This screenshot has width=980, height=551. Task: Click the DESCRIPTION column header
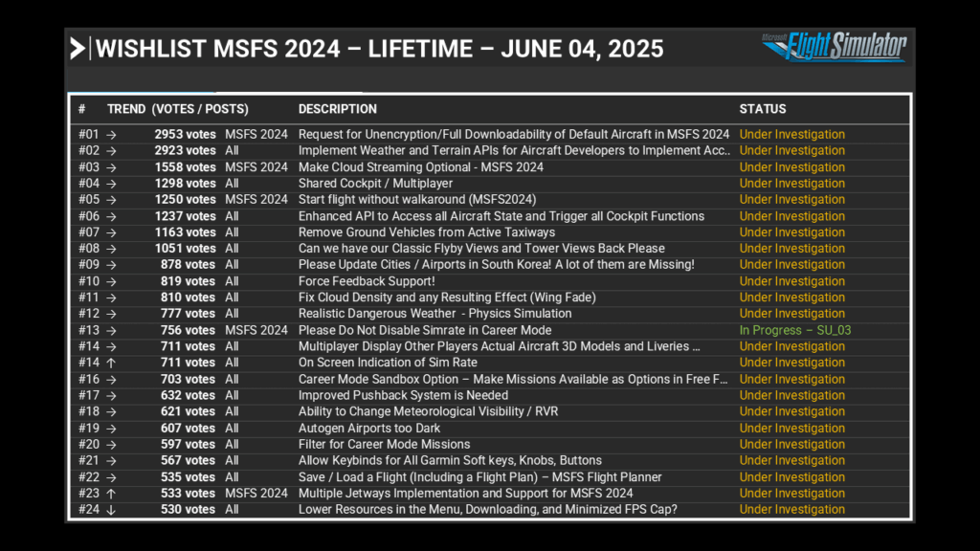337,109
